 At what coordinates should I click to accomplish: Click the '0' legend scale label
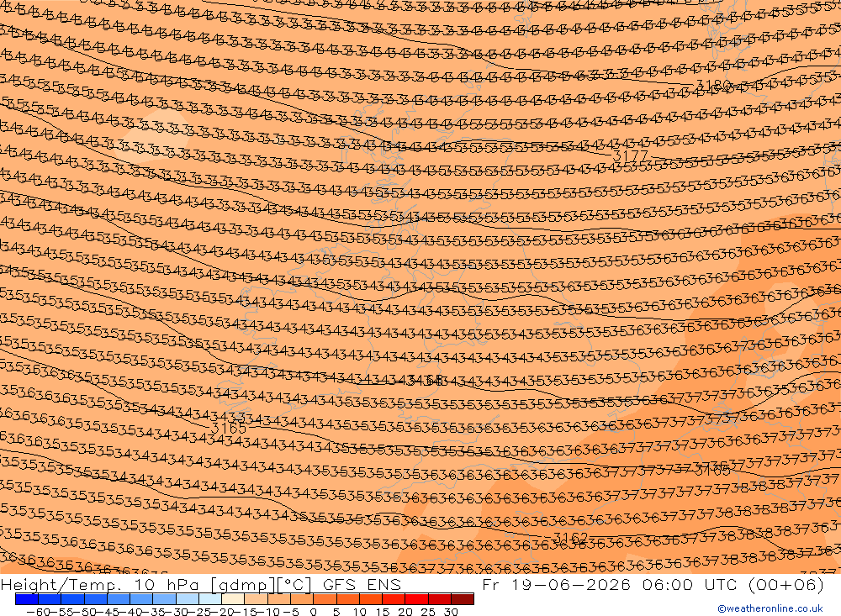(314, 611)
